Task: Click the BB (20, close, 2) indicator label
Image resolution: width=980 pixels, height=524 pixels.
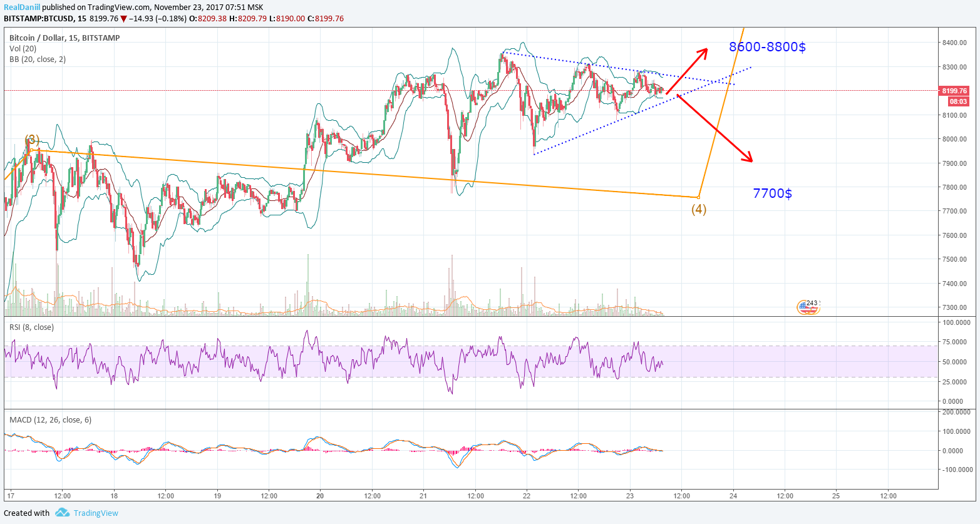Action: pos(38,59)
